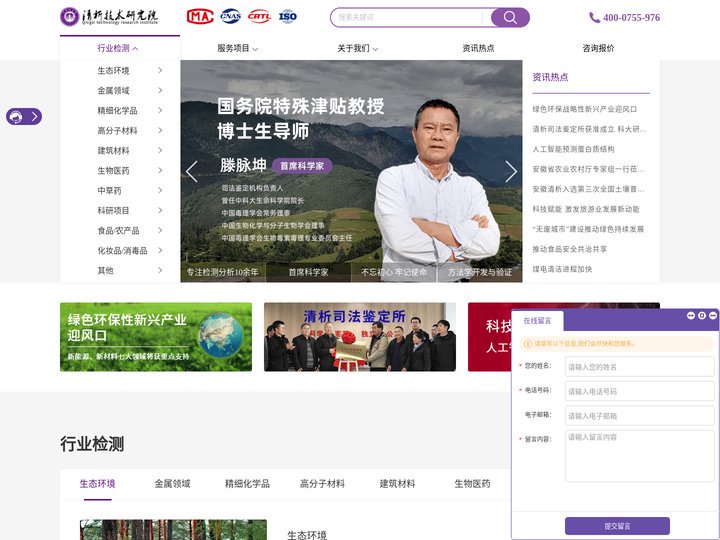
Task: Open news 推动食品安全共治共享
Action: tap(569, 249)
